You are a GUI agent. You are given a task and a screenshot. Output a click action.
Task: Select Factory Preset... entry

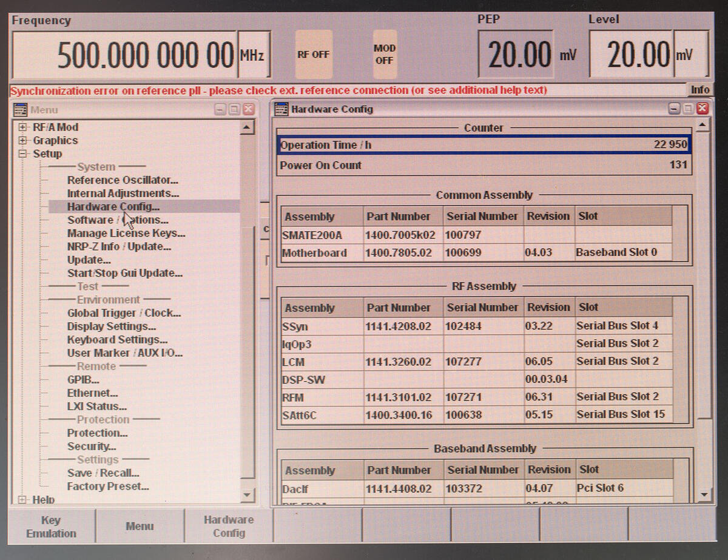coord(108,487)
